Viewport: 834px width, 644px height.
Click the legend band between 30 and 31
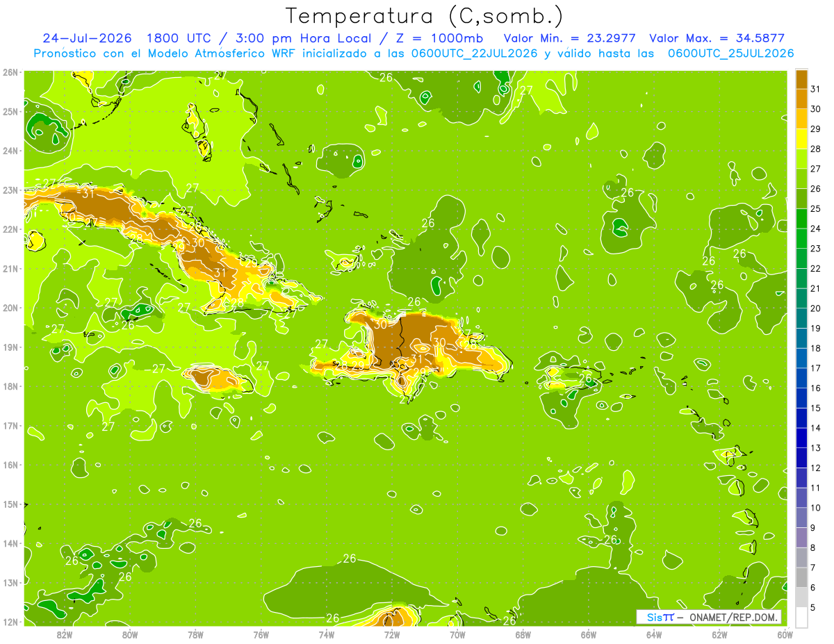coord(801,99)
